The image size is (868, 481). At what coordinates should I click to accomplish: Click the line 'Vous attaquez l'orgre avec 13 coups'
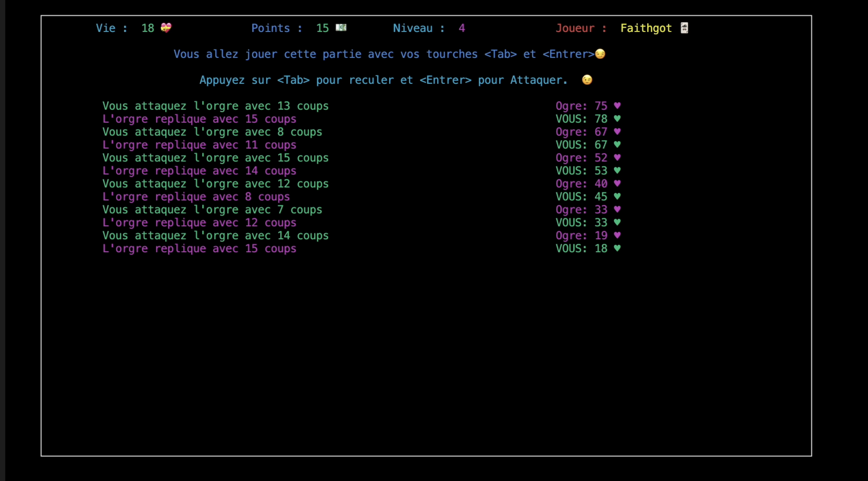click(x=216, y=105)
